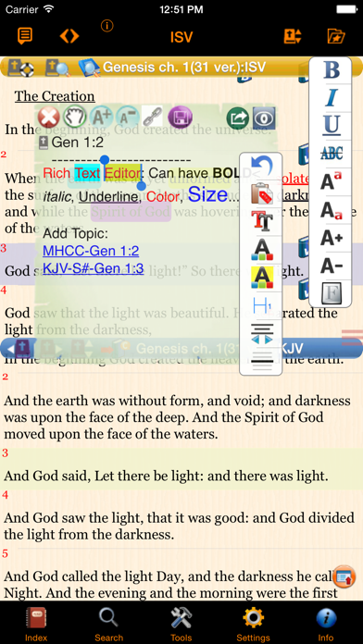The width and height of the screenshot is (363, 644).
Task: Tap the orange left-right arrows icon
Action: [69, 36]
